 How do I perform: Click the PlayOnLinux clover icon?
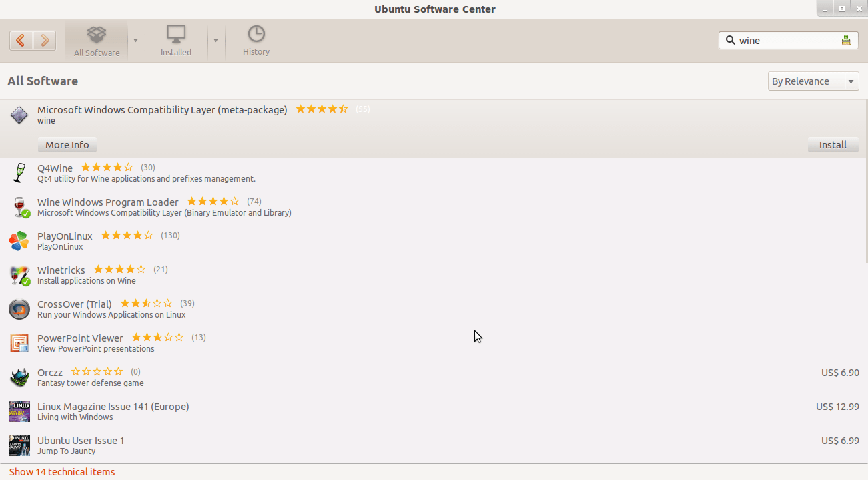19,241
